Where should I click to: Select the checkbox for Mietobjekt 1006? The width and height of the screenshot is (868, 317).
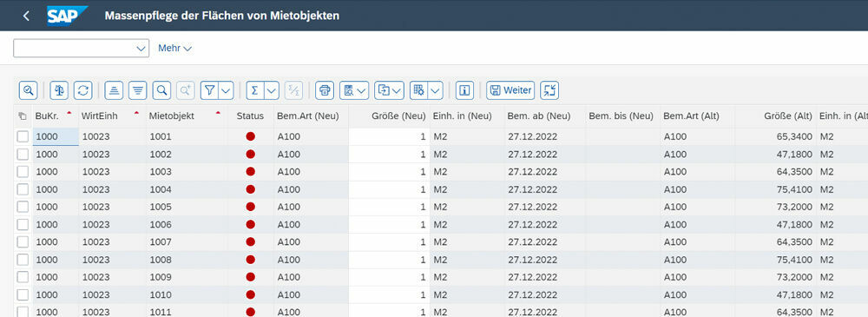pos(23,224)
